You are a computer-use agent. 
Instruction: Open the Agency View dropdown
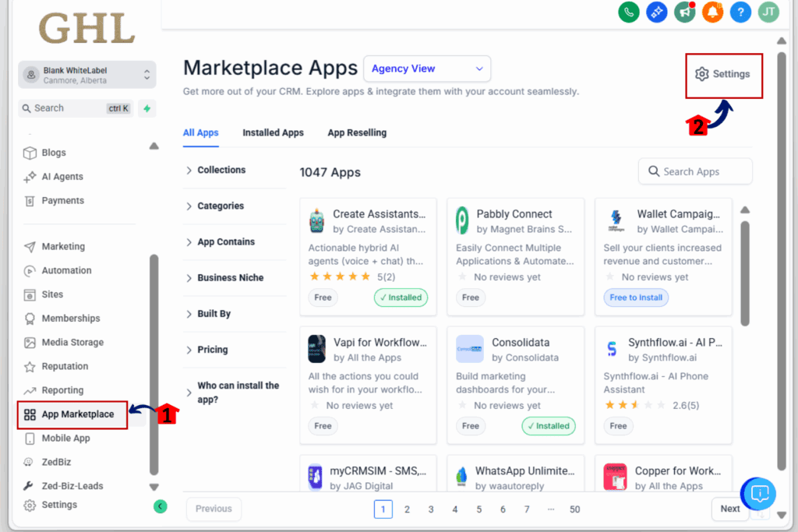427,69
